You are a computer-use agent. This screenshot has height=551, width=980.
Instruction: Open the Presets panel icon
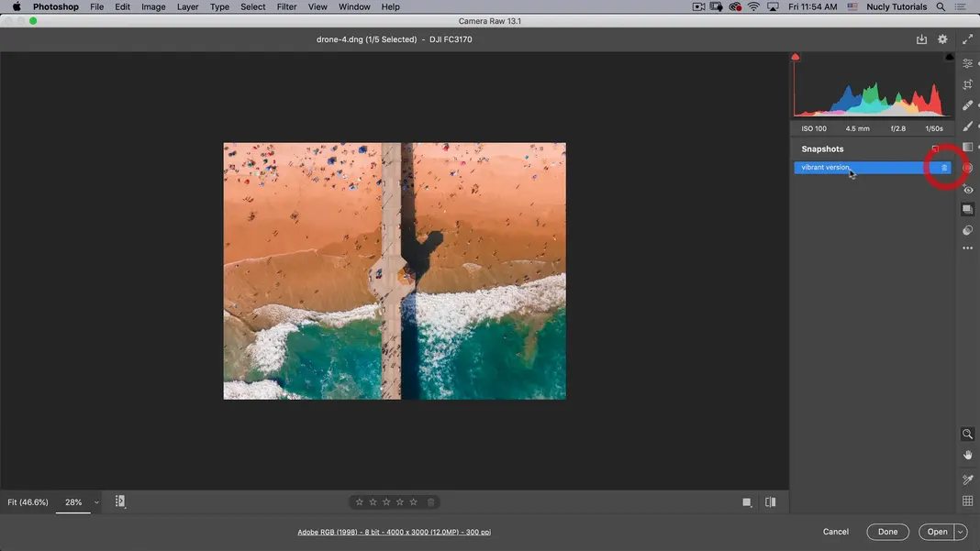[967, 230]
